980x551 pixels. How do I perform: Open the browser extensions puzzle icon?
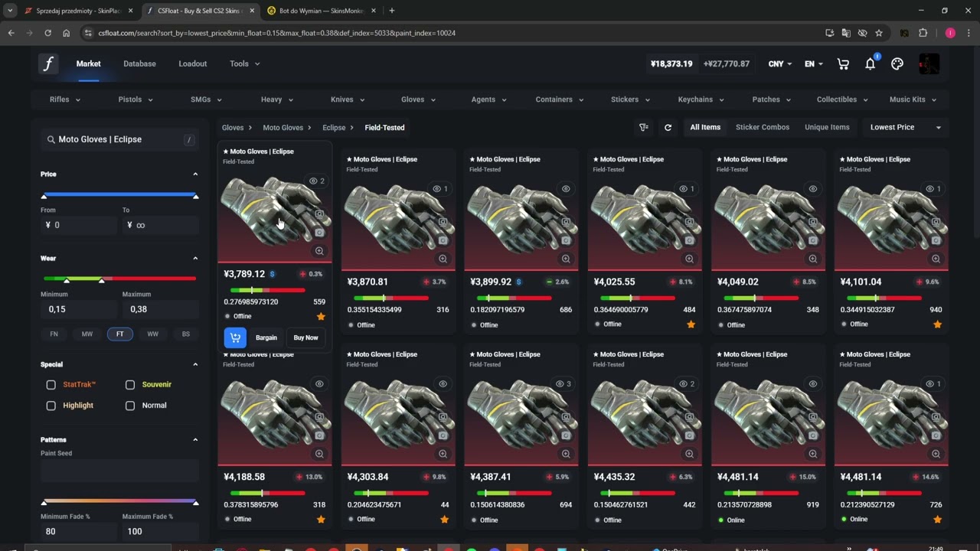923,33
